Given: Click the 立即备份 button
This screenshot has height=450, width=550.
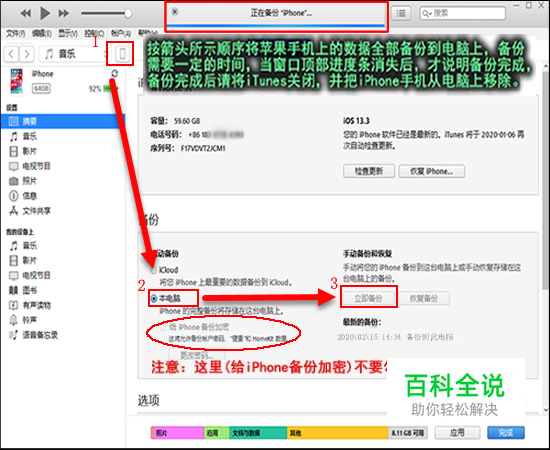Looking at the screenshot, I should (x=369, y=298).
